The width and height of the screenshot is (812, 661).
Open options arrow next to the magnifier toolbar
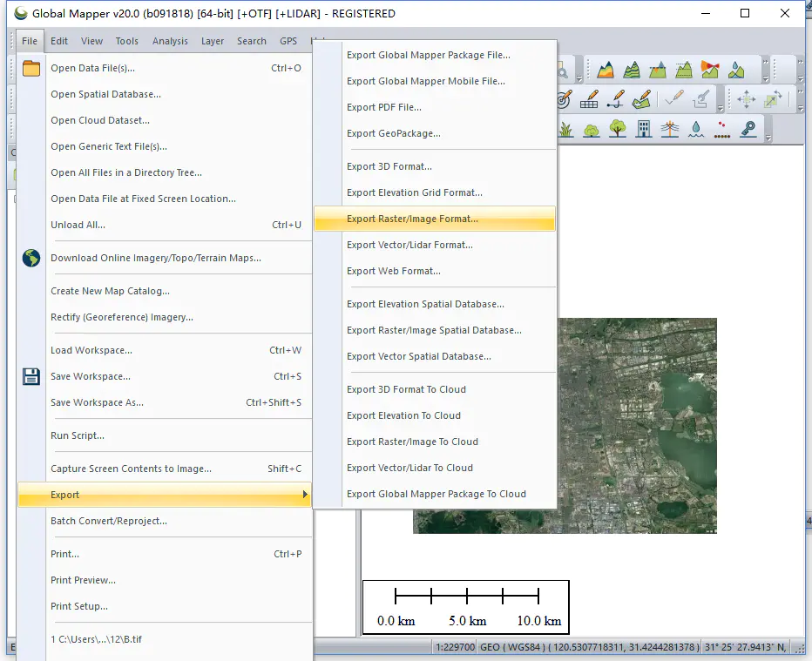coord(579,79)
